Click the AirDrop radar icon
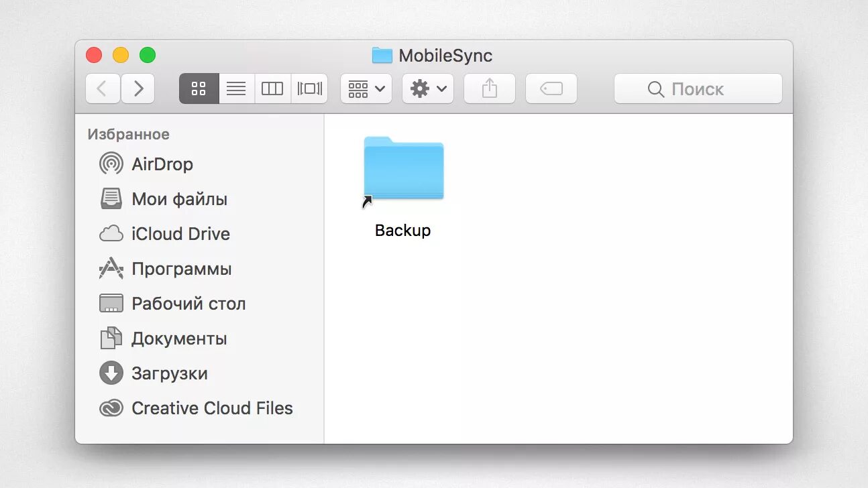 (111, 164)
